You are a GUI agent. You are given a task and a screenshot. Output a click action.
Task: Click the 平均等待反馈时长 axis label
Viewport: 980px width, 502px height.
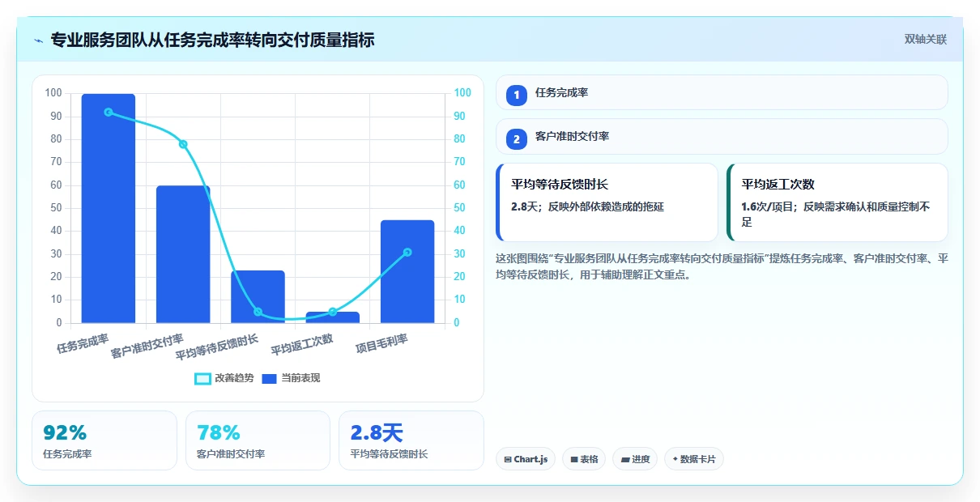[x=217, y=347]
